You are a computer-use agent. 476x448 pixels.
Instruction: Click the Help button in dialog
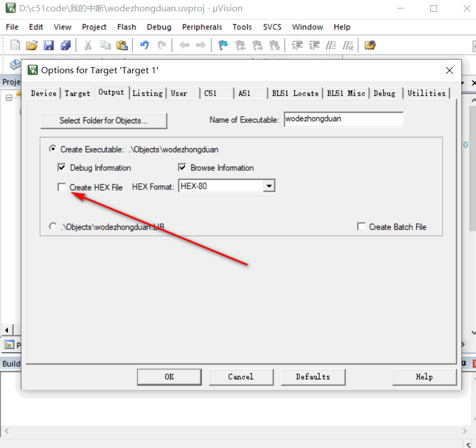[424, 377]
